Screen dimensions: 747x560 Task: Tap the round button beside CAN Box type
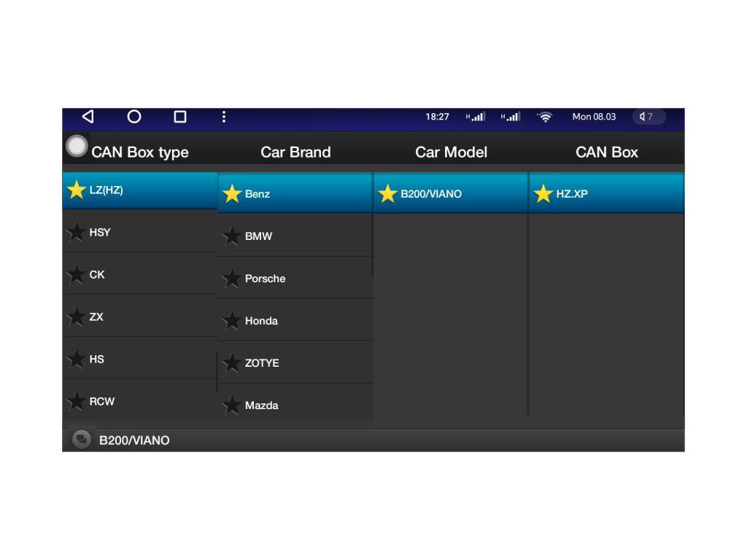tap(77, 146)
